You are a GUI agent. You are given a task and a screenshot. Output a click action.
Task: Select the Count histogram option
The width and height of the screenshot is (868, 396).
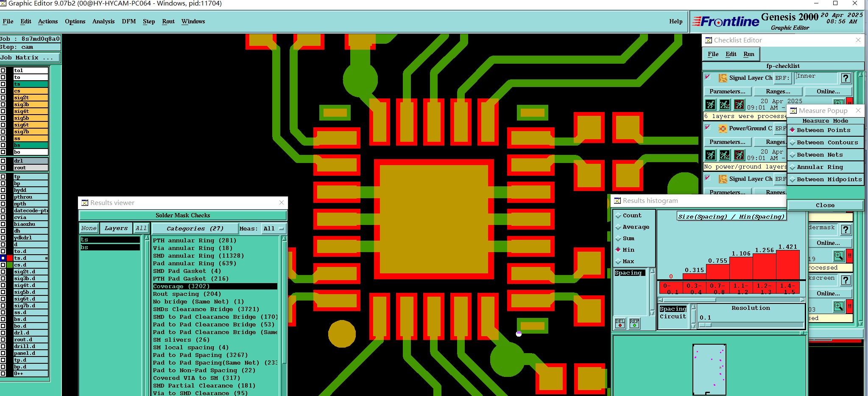629,216
